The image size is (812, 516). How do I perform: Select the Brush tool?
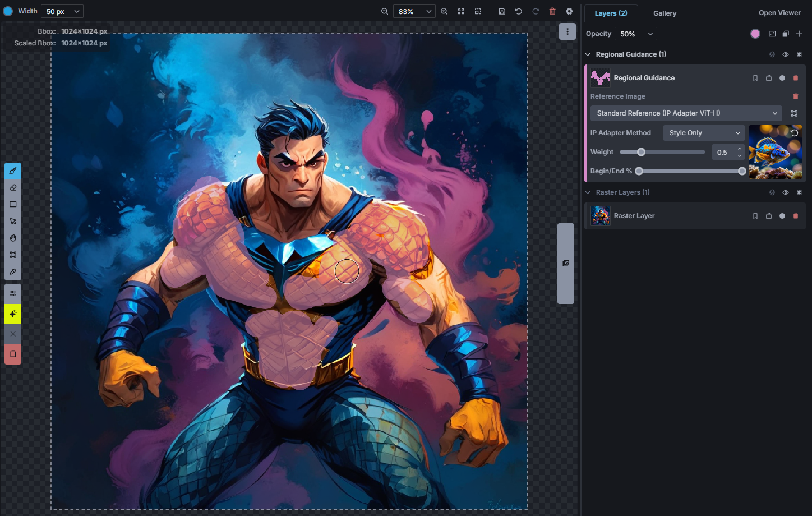(13, 171)
